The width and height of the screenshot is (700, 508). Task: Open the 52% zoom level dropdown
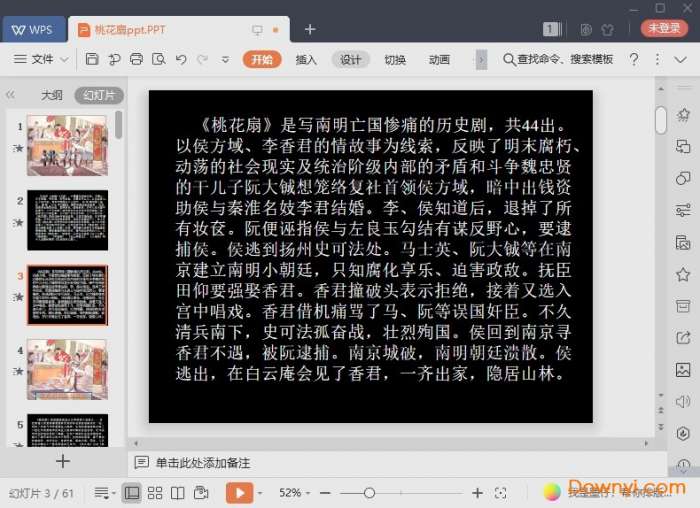tap(294, 493)
